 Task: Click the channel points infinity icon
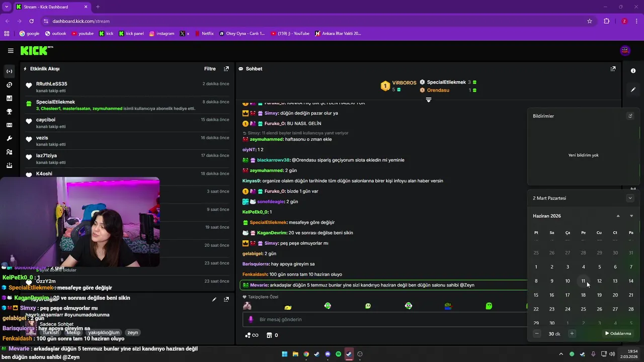click(252, 335)
